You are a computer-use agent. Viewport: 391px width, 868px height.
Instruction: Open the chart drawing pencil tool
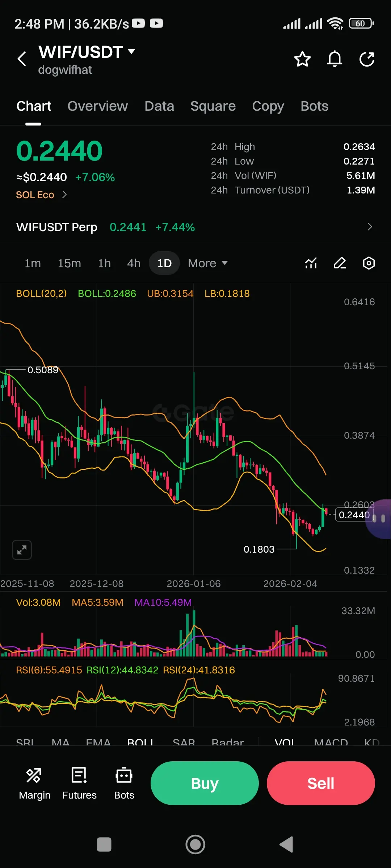click(340, 263)
